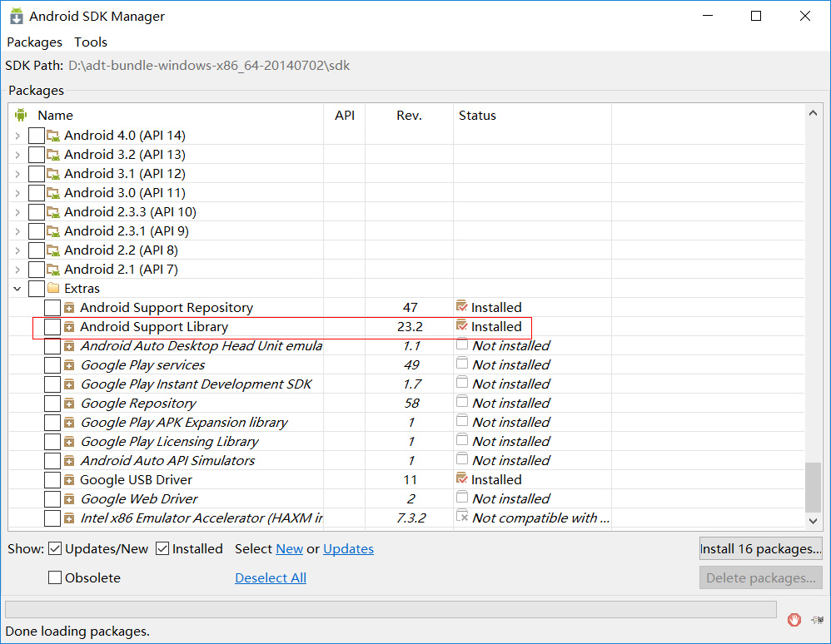The image size is (831, 644).
Task: Expand the Android 3.1 (API 12) node
Action: point(17,174)
